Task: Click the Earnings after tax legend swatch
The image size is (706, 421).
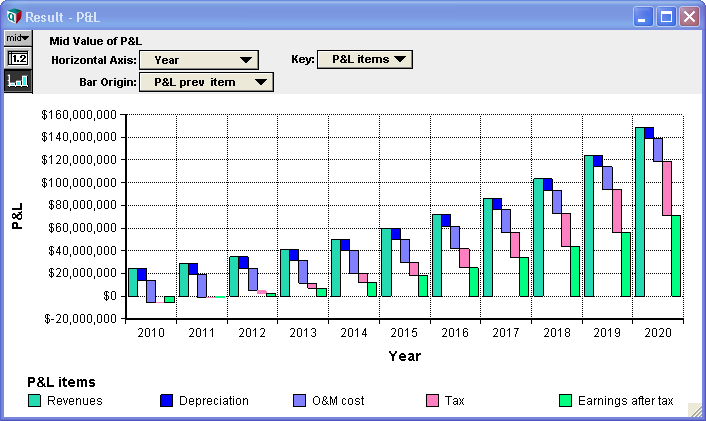Action: [565, 400]
